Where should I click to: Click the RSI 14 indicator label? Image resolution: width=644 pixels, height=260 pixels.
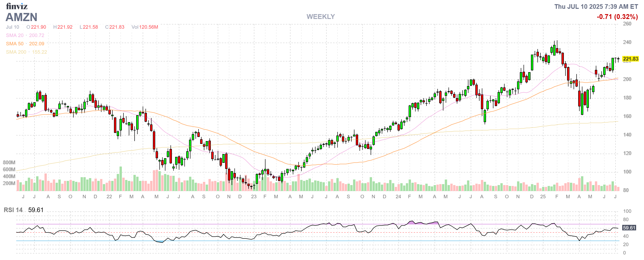click(x=13, y=210)
